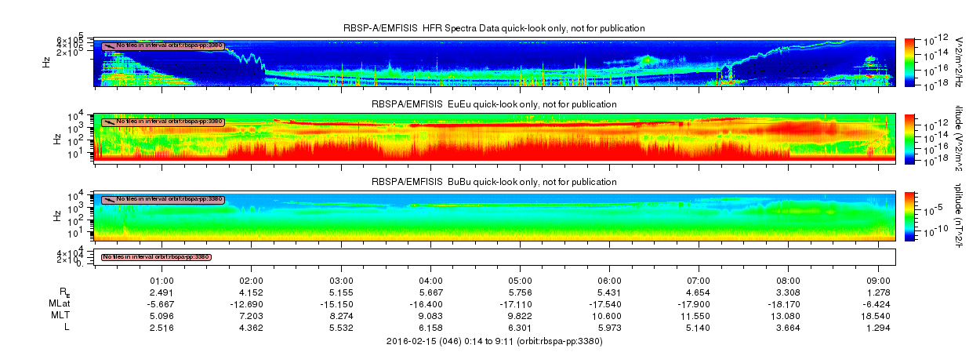980x352 pixels.
Task: Click the EuEu panel color bar
Action: click(x=910, y=137)
